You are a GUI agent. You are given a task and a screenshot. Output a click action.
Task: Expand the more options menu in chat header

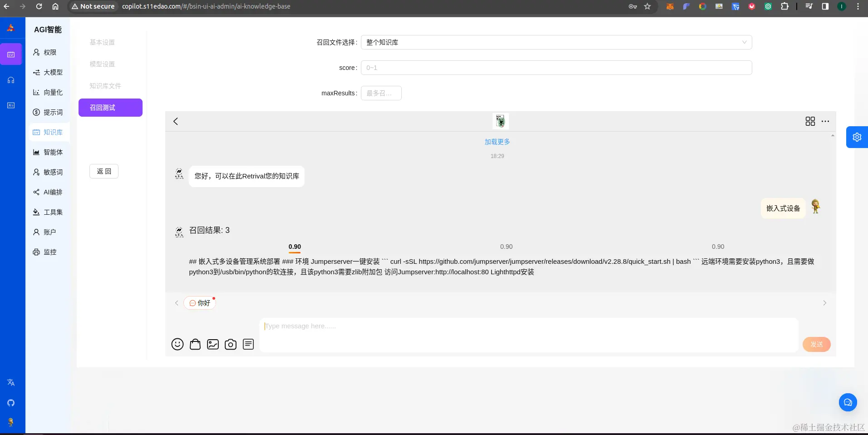tap(825, 121)
